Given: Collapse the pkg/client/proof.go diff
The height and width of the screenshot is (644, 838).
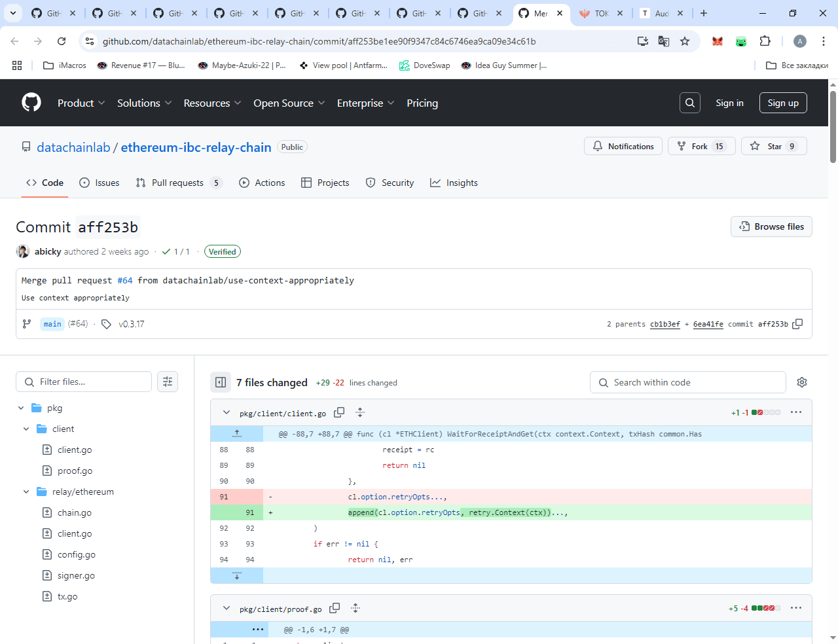Looking at the screenshot, I should (227, 609).
